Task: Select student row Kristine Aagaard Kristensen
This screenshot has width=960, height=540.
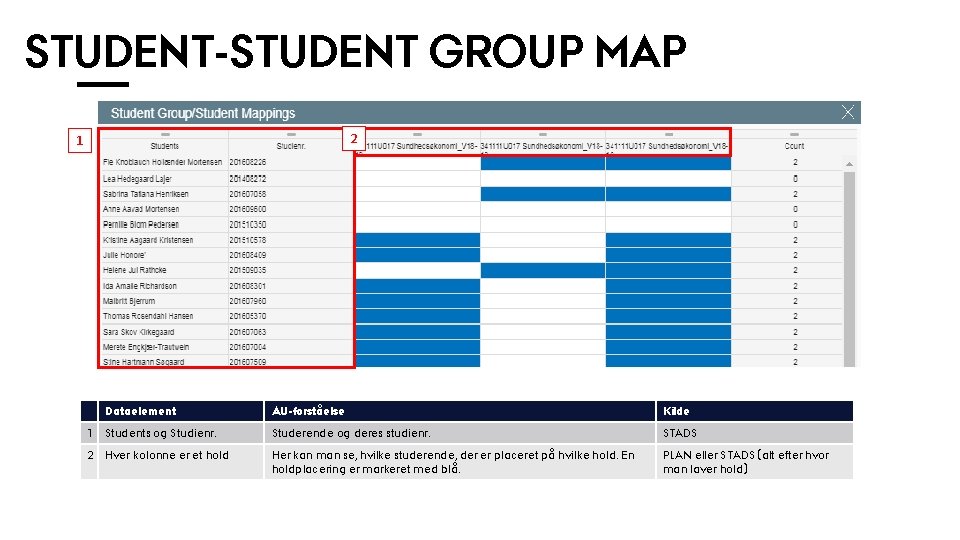Action: (148, 240)
